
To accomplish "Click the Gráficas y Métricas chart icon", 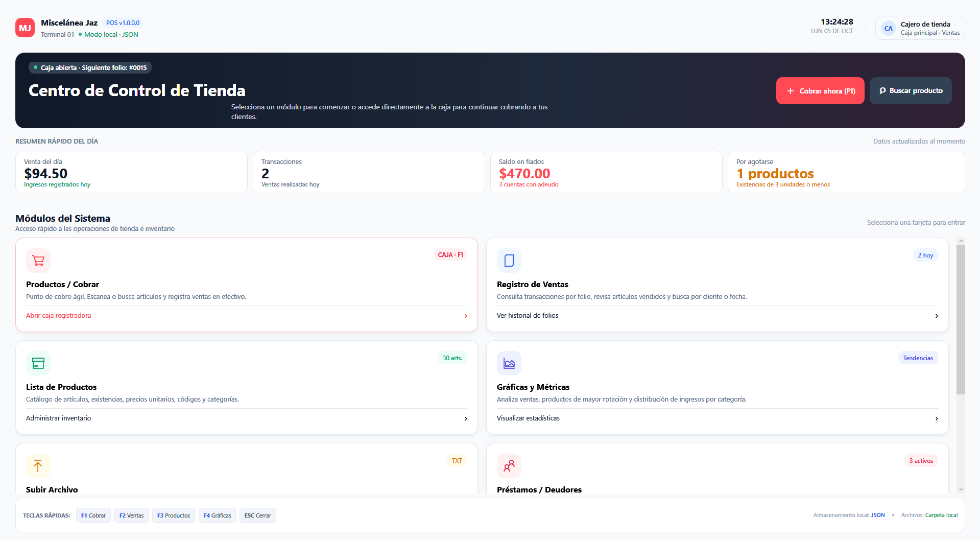I will 509,363.
